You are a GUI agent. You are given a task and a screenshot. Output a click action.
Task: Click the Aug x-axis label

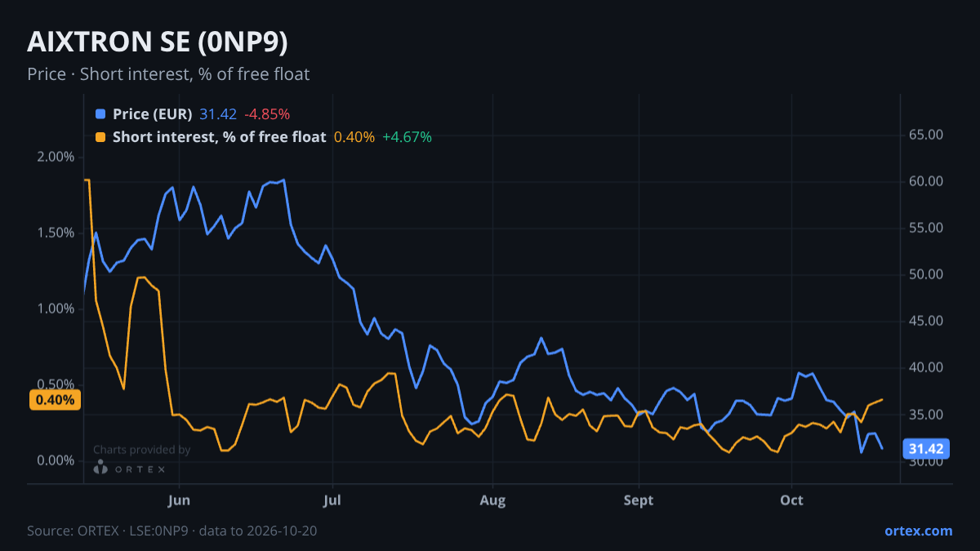492,500
